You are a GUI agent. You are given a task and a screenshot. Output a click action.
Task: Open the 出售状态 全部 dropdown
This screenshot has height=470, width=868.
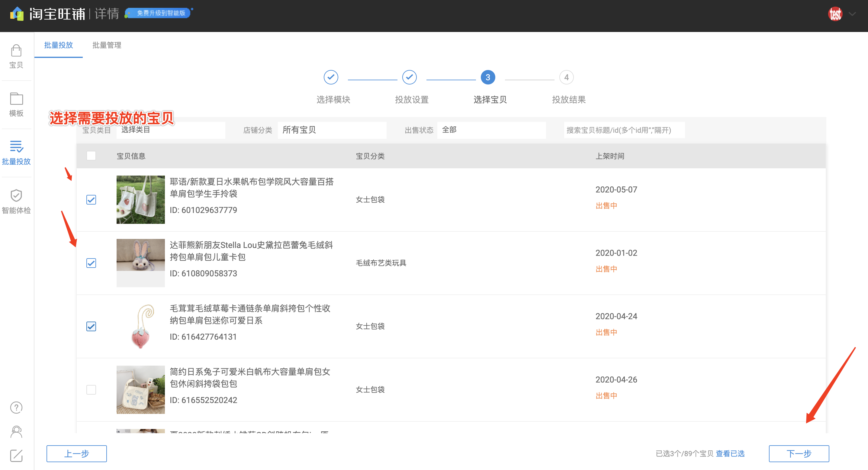tap(491, 130)
